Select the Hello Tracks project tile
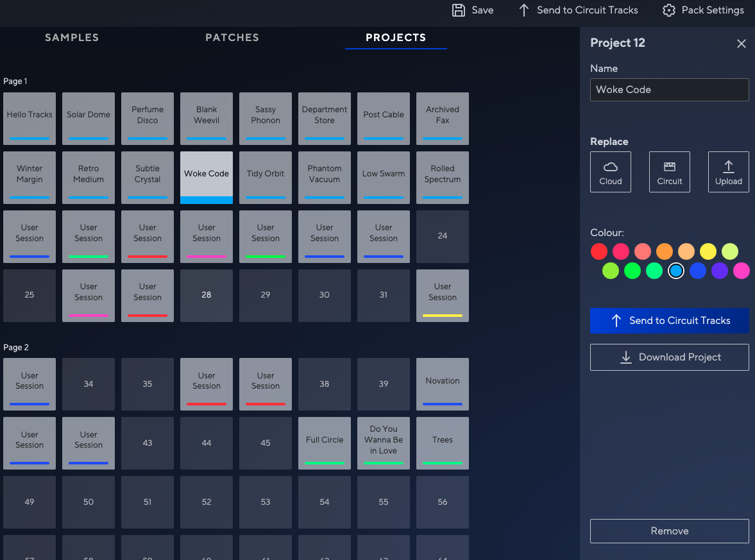This screenshot has width=755, height=560. 29,119
